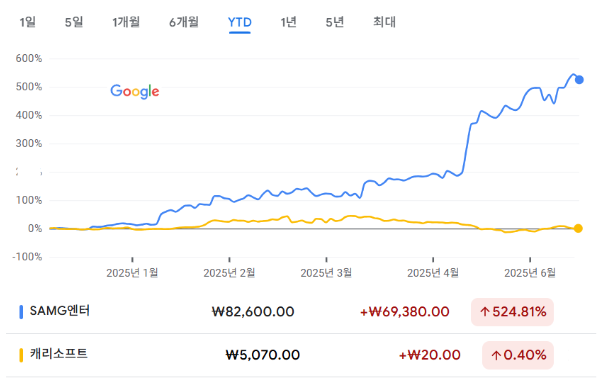Click the YTD tab
Image resolution: width=604 pixels, height=389 pixels.
point(240,22)
